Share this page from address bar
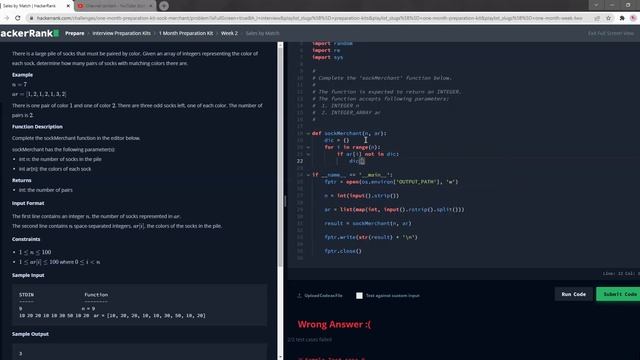The image size is (640, 360). click(x=597, y=18)
